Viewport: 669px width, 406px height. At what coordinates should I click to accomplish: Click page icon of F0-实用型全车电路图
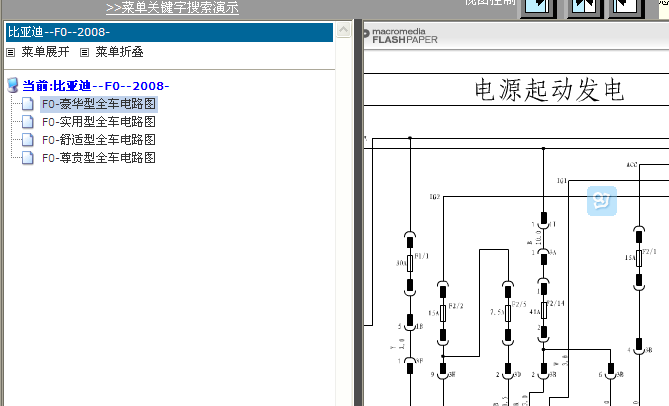28,122
